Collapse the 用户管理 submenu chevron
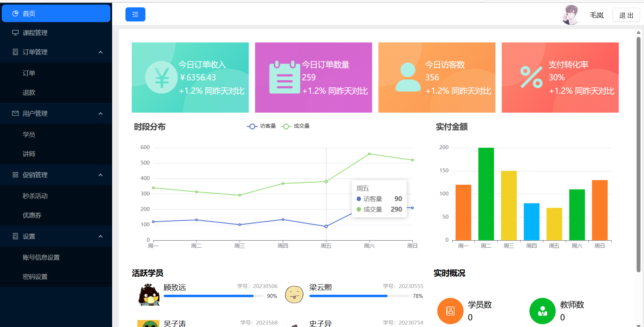 point(101,113)
